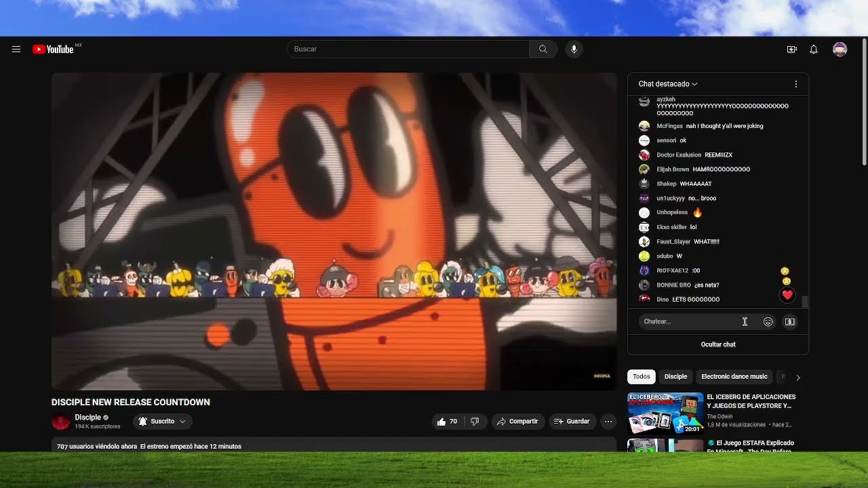
Task: Click the Compartir share button
Action: point(517,422)
